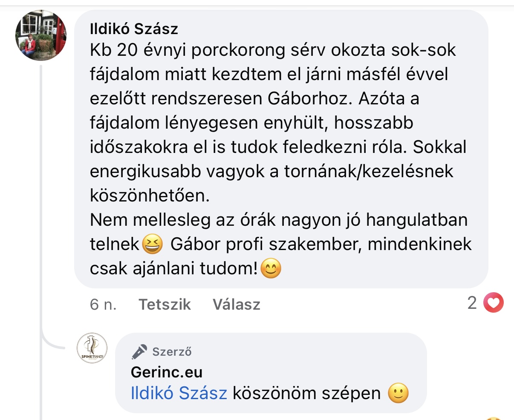Click the red heart reaction icon

coord(494,303)
